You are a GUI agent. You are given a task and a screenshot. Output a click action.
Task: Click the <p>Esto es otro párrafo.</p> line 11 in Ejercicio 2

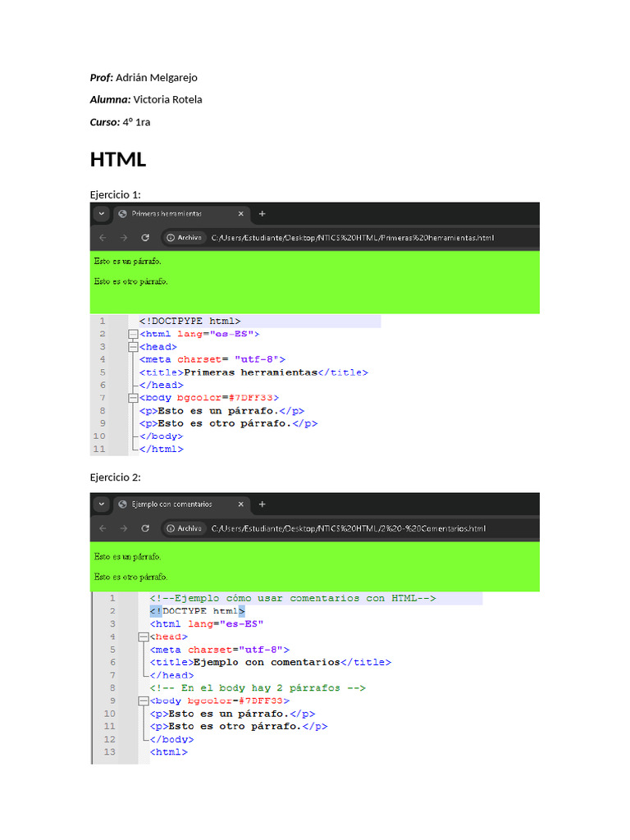point(239,727)
